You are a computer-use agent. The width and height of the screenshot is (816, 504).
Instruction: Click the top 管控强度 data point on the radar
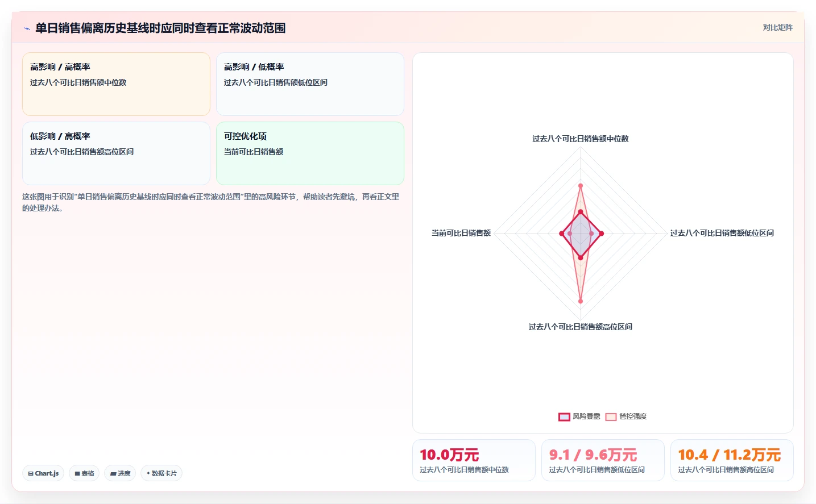[x=580, y=186]
